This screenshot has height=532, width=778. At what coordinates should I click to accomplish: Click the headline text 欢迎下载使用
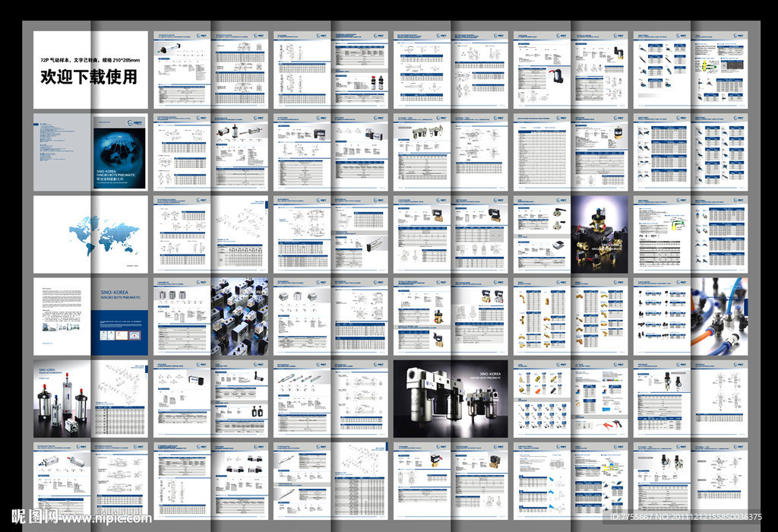click(89, 77)
